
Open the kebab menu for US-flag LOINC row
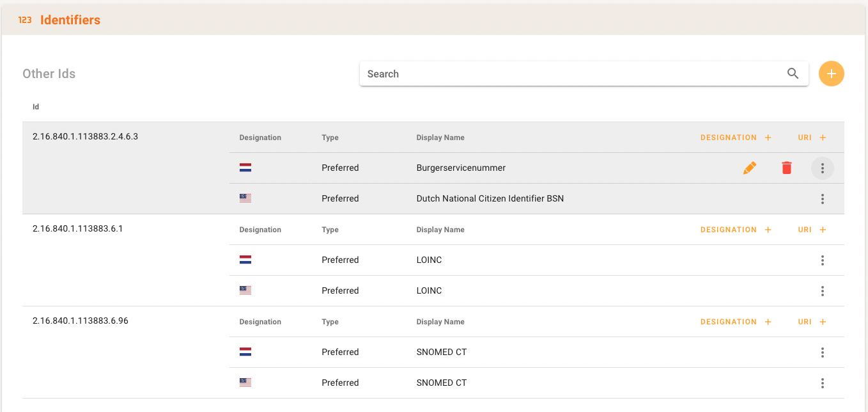click(822, 291)
